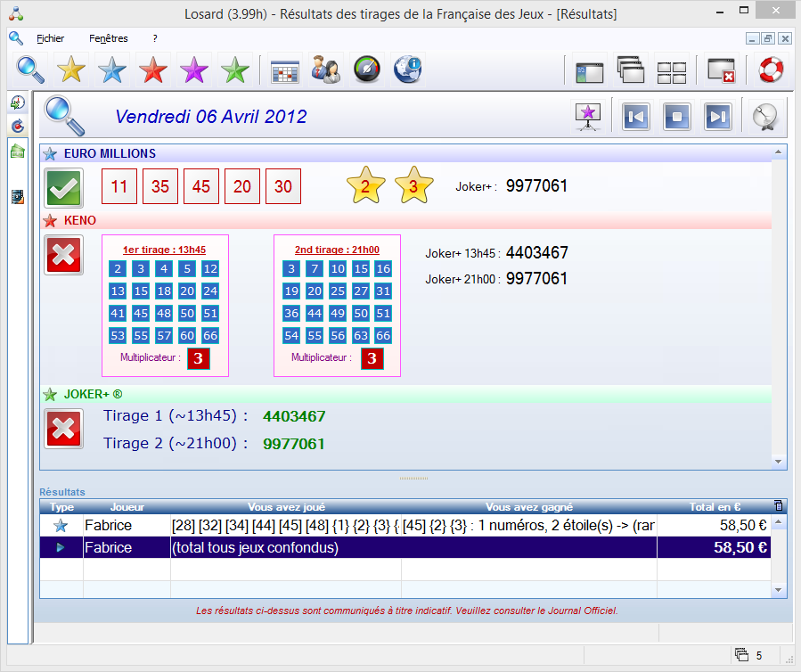This screenshot has width=801, height=672.
Task: Click the '1er tirage : 13h45' link
Action: tap(164, 250)
